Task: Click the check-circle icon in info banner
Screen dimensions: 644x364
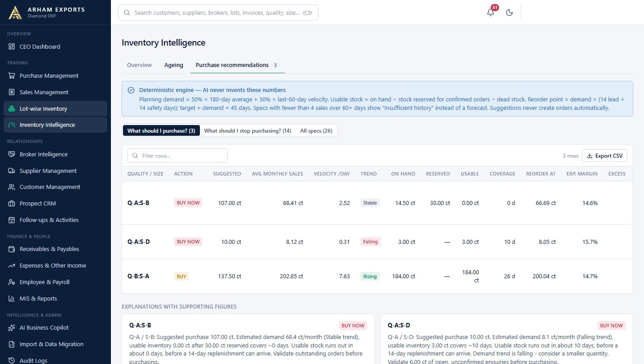Action: tap(131, 90)
